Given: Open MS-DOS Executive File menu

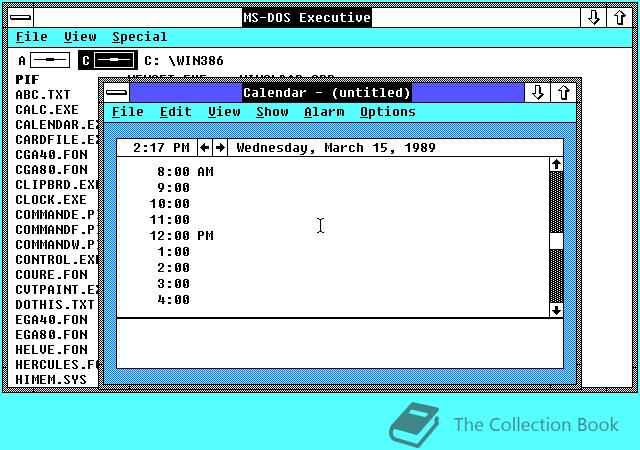Looking at the screenshot, I should 32,37.
